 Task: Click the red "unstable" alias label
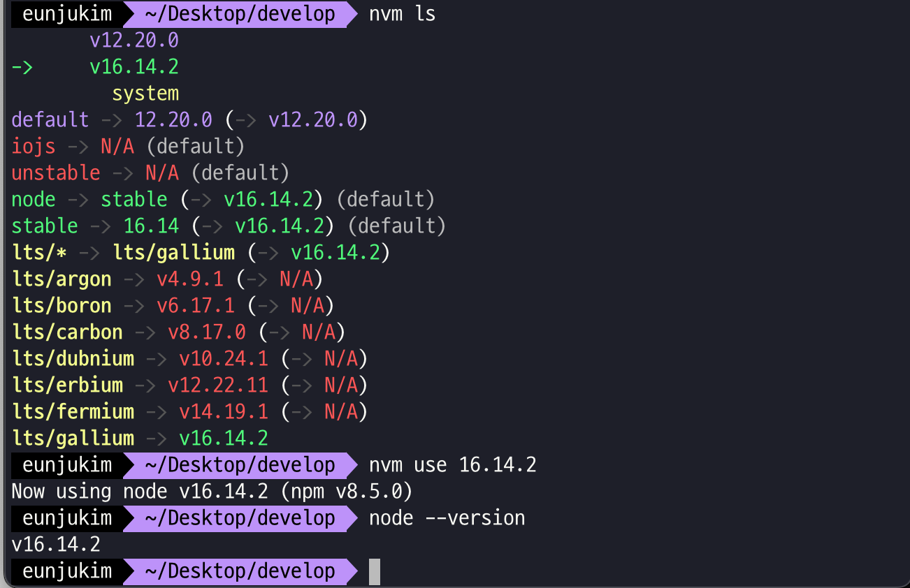[56, 173]
